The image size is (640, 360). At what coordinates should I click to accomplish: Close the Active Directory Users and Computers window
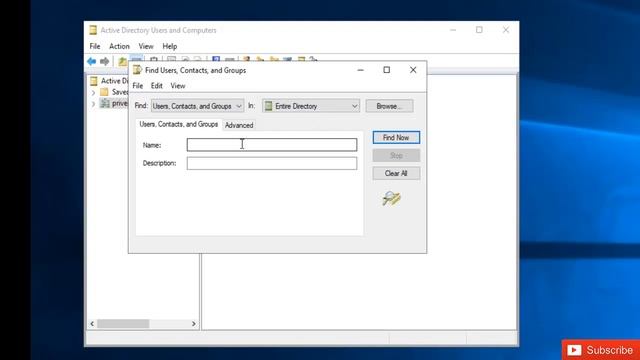[x=506, y=30]
